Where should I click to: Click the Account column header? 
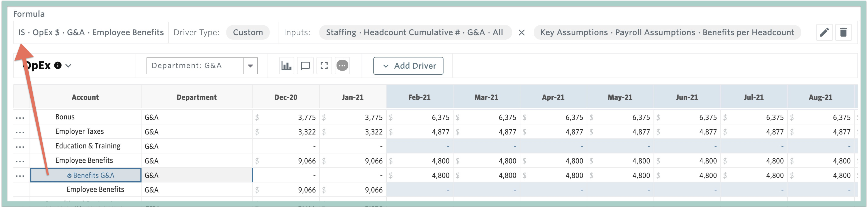point(85,97)
